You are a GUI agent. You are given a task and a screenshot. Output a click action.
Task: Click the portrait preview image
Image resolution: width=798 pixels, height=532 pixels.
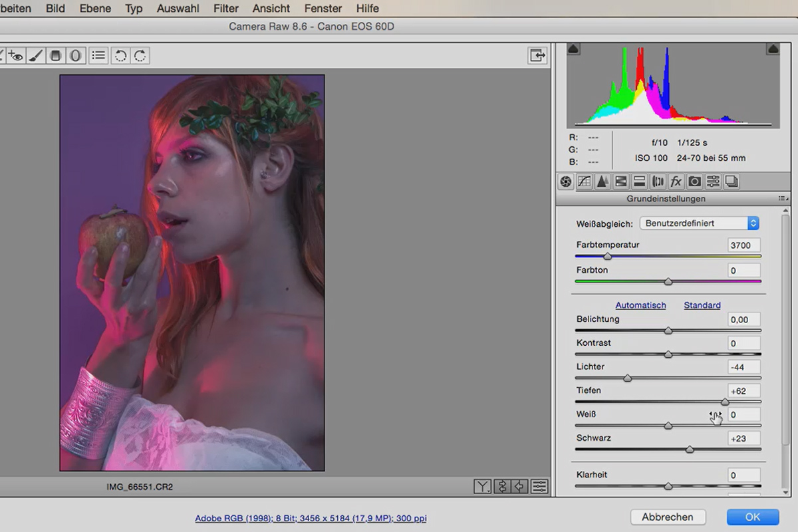point(192,273)
